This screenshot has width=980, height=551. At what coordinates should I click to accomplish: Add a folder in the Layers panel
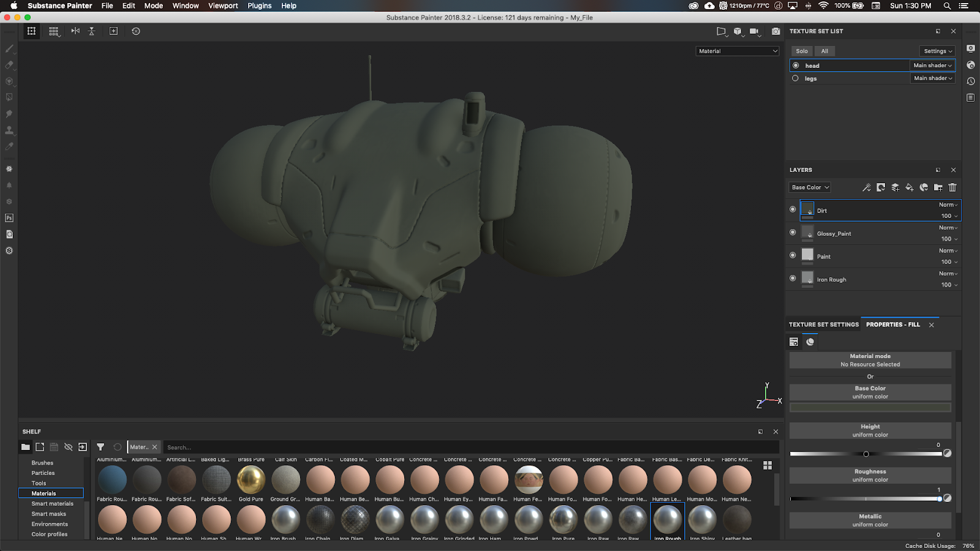point(939,188)
